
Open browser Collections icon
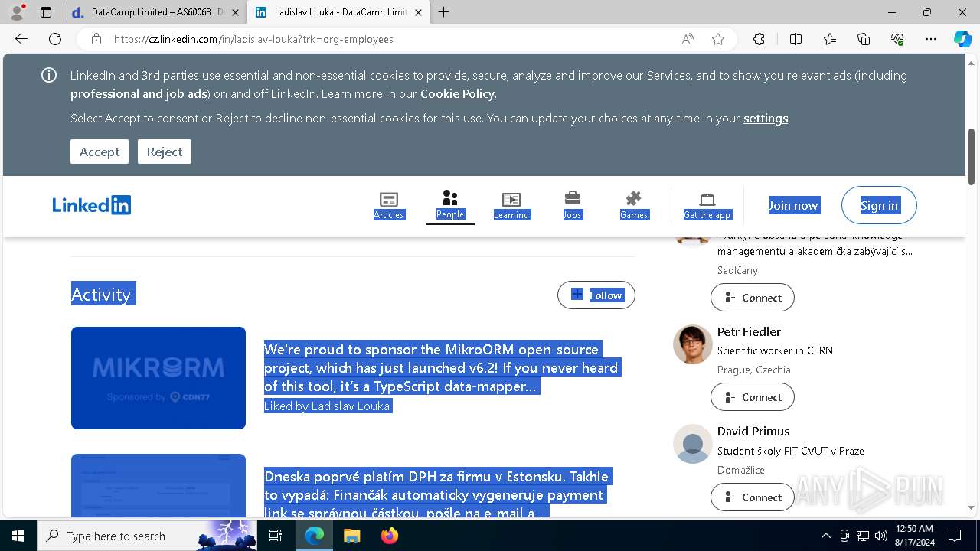click(x=864, y=39)
